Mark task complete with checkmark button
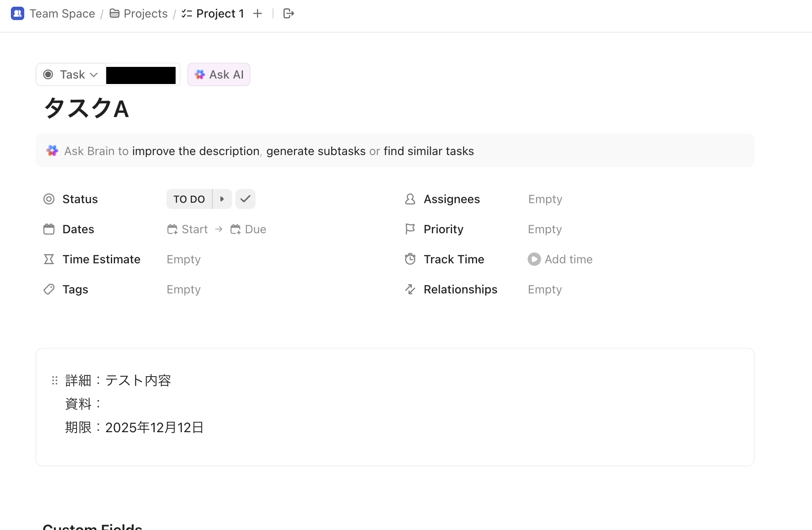812x530 pixels. tap(245, 199)
